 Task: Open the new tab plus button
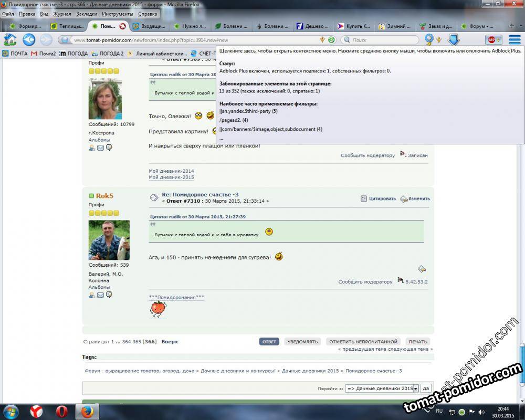(511, 26)
